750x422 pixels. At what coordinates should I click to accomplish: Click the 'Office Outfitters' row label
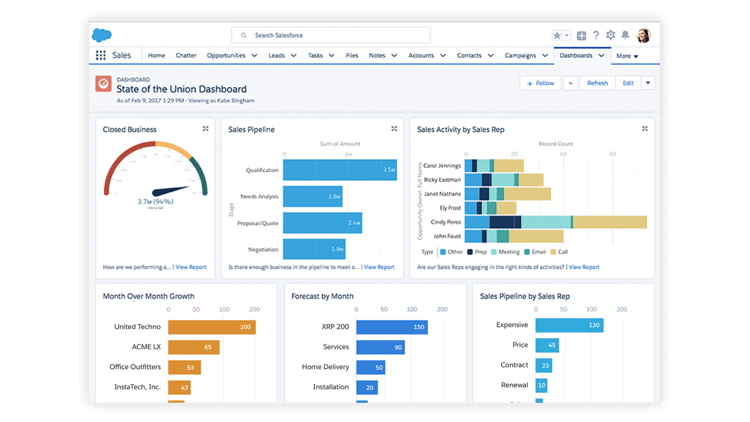click(x=135, y=366)
